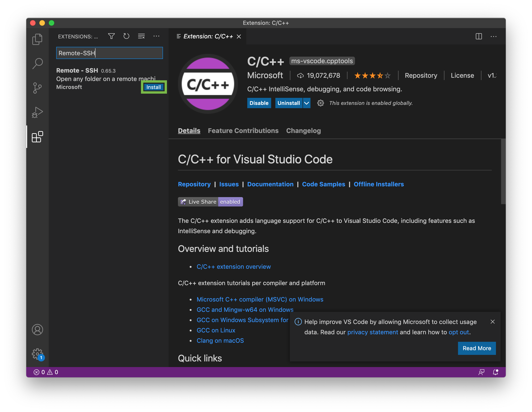The image size is (532, 412).
Task: Open the Run and Debug view
Action: [x=37, y=112]
